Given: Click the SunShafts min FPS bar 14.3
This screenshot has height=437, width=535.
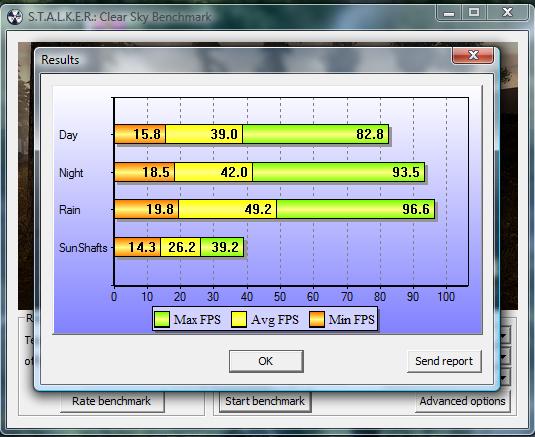Looking at the screenshot, I should tap(137, 247).
